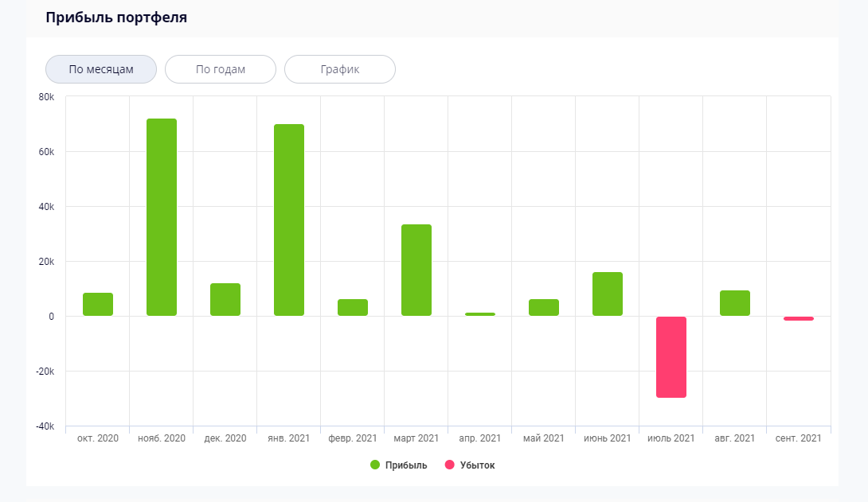Select the дек. 2020 green bar
Viewport: 868px width, 502px height.
[x=225, y=299]
